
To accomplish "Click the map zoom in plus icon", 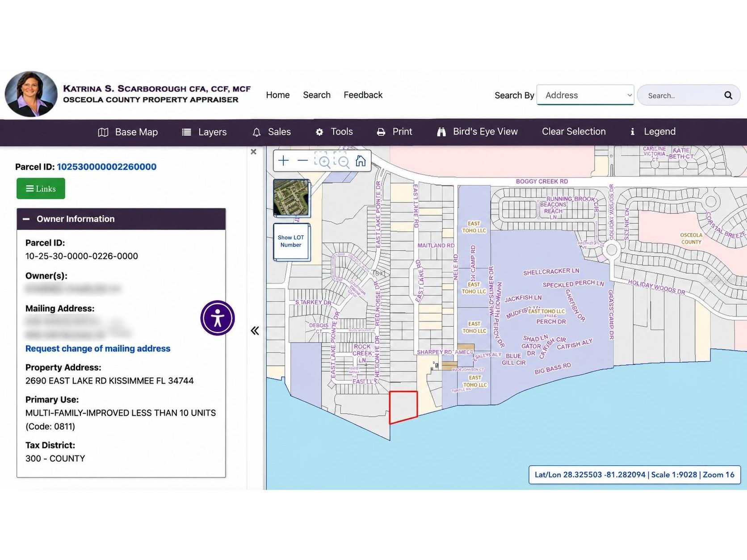I will 283,161.
